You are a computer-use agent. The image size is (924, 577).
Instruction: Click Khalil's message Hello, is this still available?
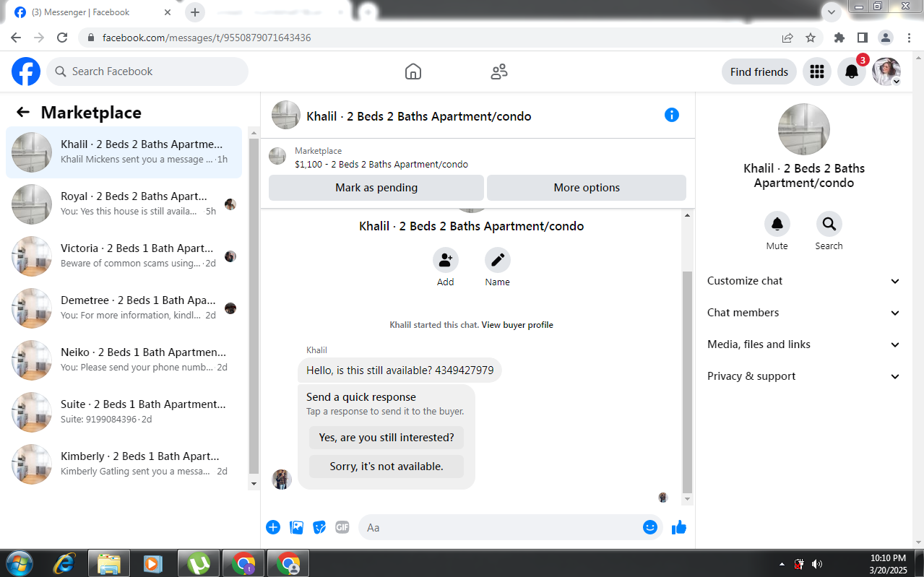point(400,370)
